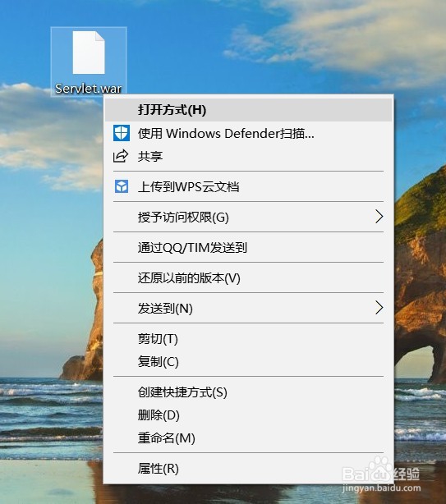This screenshot has height=504, width=446.
Task: Choose 通过QQ/TIM发送到
Action: pyautogui.click(x=249, y=248)
